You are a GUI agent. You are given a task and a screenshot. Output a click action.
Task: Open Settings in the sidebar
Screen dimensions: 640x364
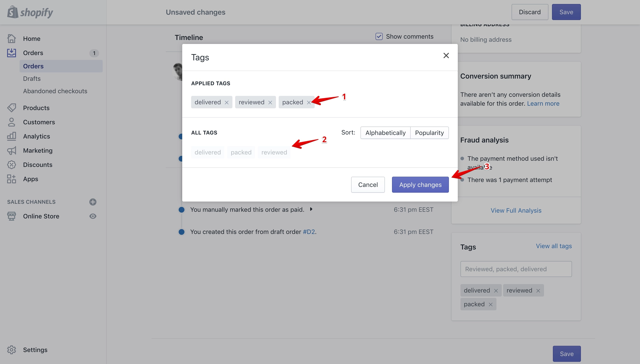point(35,350)
